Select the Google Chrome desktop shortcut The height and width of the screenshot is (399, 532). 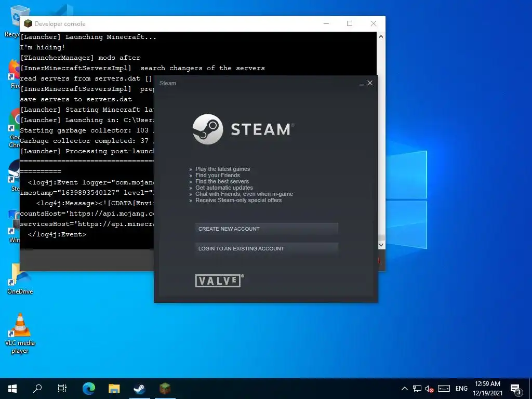click(14, 128)
